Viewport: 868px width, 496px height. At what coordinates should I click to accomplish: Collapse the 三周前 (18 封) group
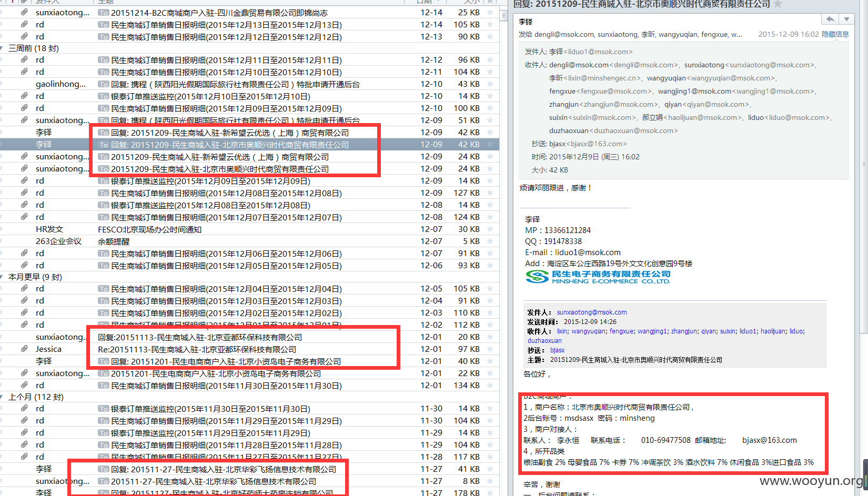(x=2, y=48)
